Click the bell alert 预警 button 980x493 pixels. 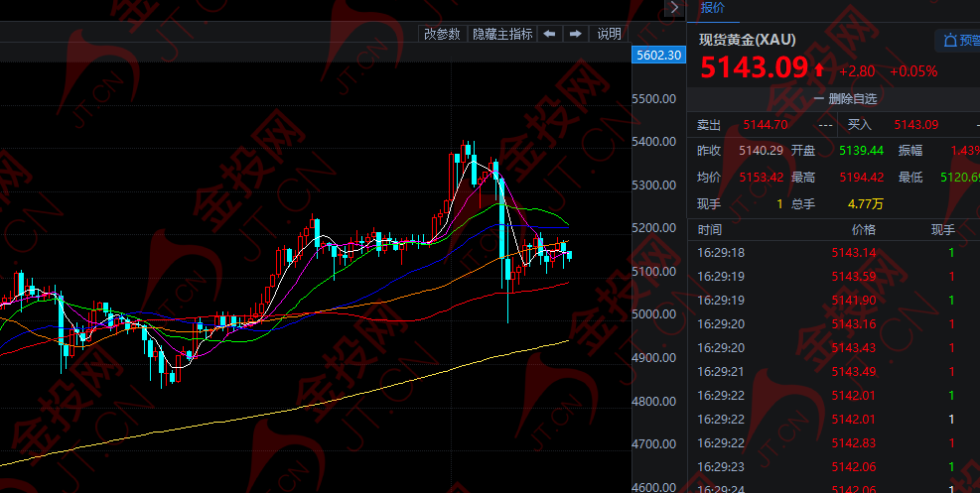(x=960, y=41)
